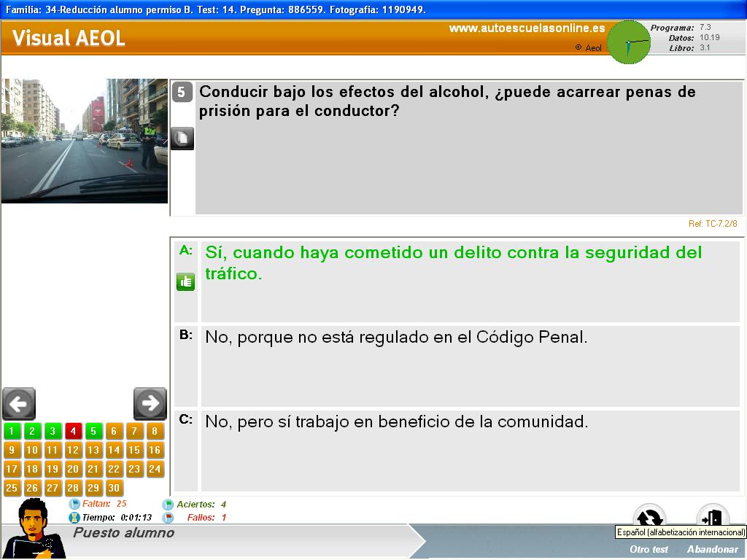Jump to question 24
This screenshot has width=747, height=560.
pos(155,469)
